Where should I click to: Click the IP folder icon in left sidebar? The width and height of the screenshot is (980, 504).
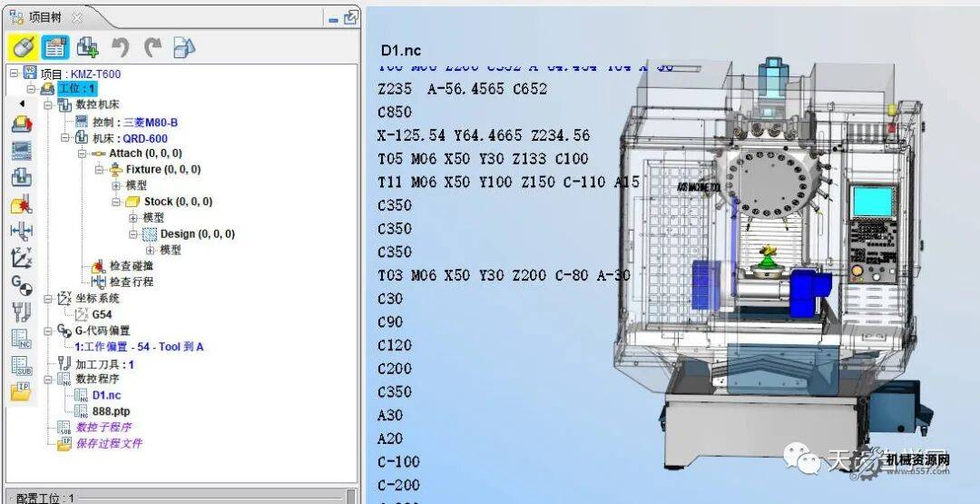[x=21, y=391]
